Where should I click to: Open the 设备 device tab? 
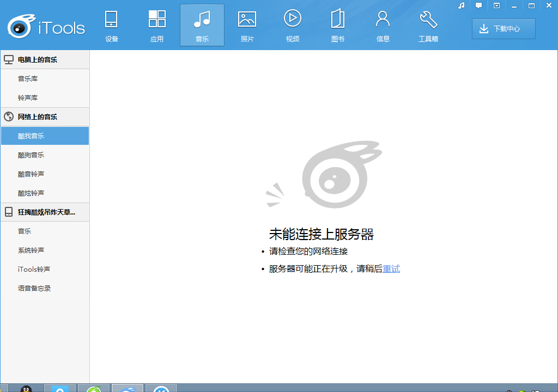(x=111, y=25)
